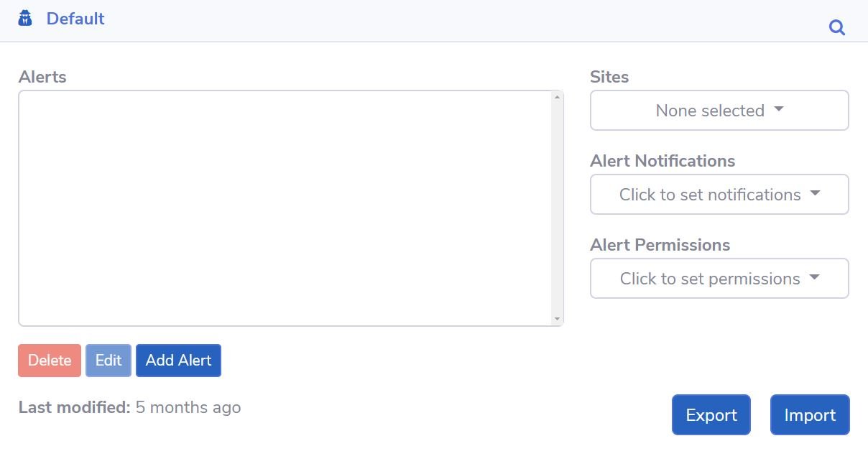Click the Import button
Image resolution: width=868 pixels, height=469 pixels.
(x=810, y=415)
